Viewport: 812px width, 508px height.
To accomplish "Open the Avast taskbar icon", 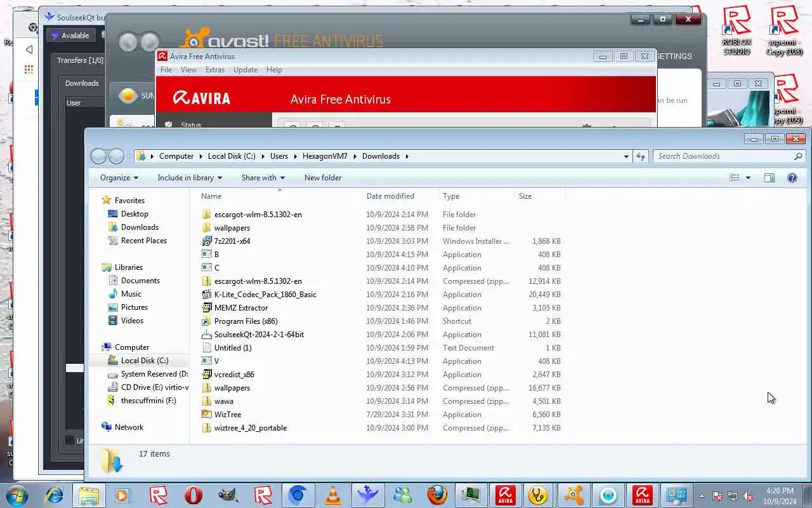I will pos(573,495).
